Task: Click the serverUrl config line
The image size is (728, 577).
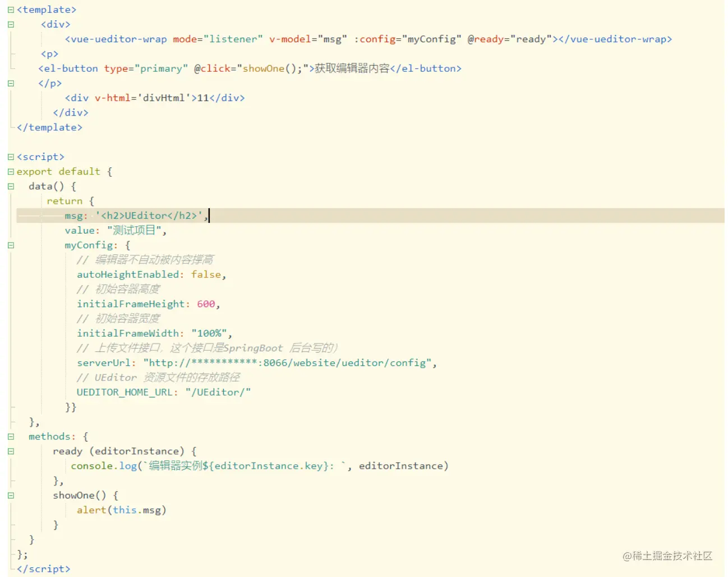Action: pyautogui.click(x=257, y=363)
